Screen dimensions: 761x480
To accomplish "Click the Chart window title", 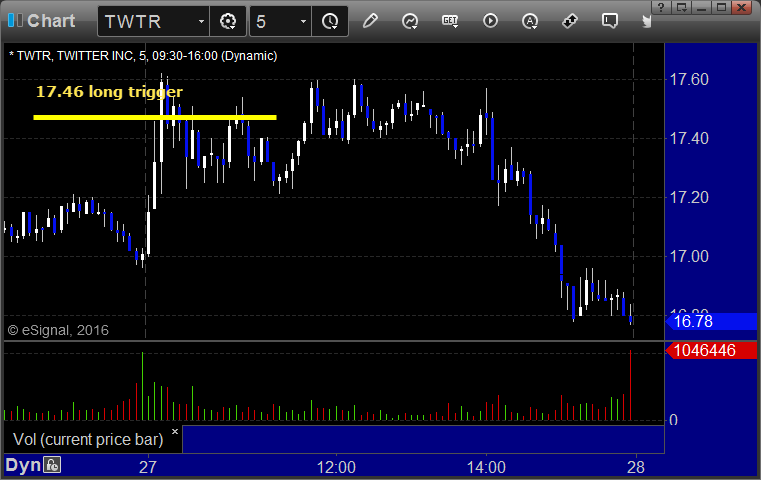I will [x=51, y=20].
